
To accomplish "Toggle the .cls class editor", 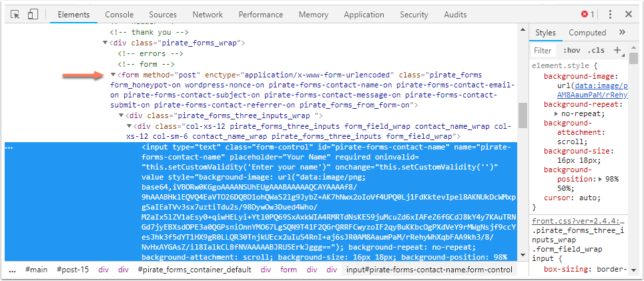I will click(596, 50).
